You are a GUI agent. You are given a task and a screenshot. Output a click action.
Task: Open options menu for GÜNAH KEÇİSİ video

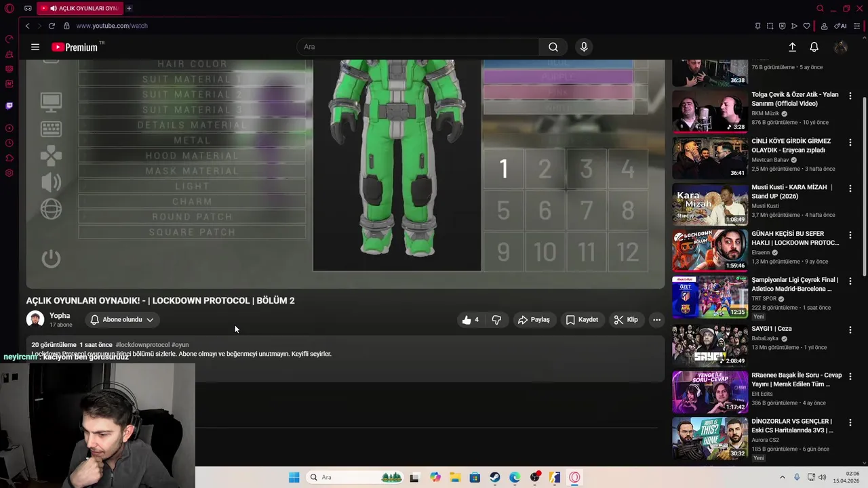[x=850, y=235]
